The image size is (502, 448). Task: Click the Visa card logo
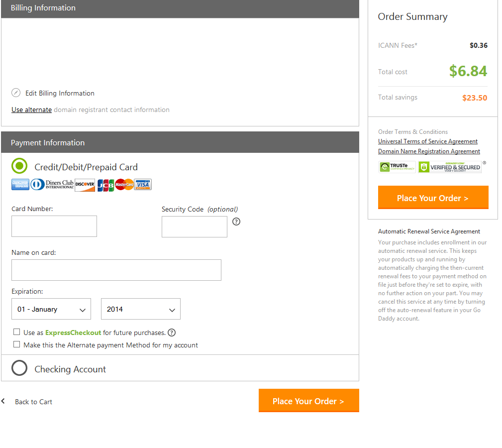tap(143, 185)
